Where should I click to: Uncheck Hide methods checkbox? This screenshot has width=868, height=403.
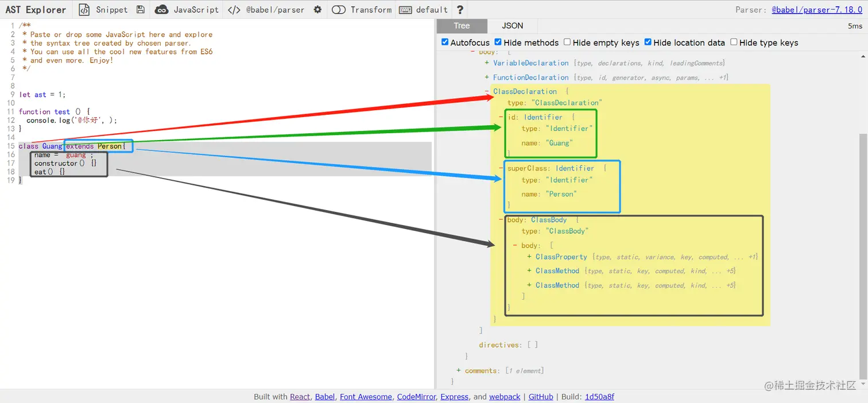tap(498, 42)
